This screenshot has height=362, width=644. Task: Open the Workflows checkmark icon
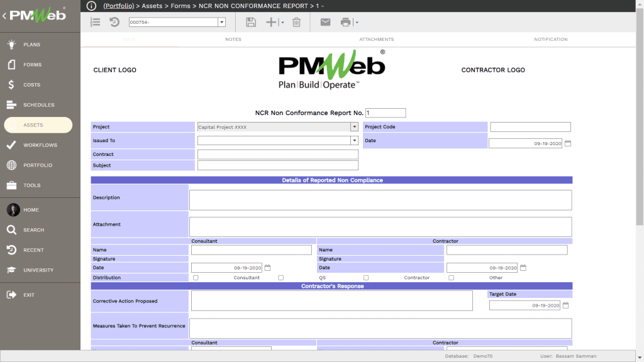point(11,145)
